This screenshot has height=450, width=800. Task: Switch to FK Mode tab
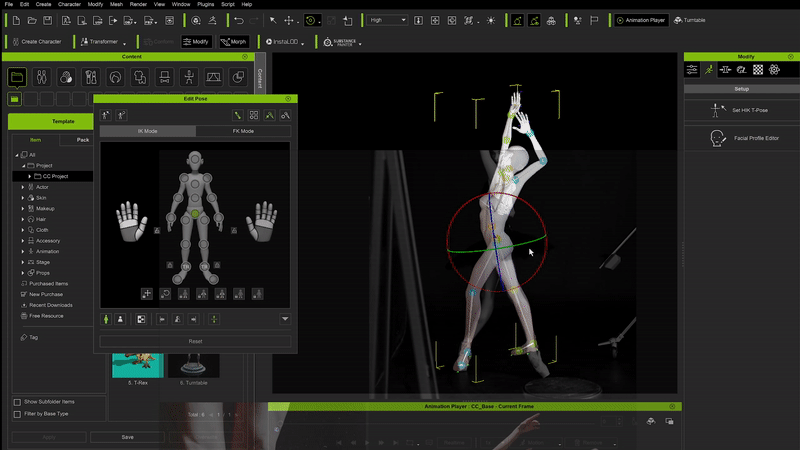click(x=243, y=131)
